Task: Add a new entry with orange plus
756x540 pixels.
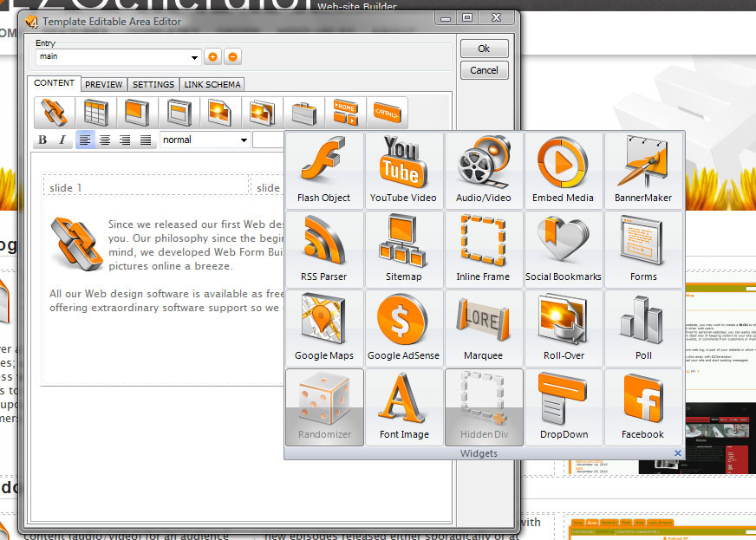Action: click(212, 57)
